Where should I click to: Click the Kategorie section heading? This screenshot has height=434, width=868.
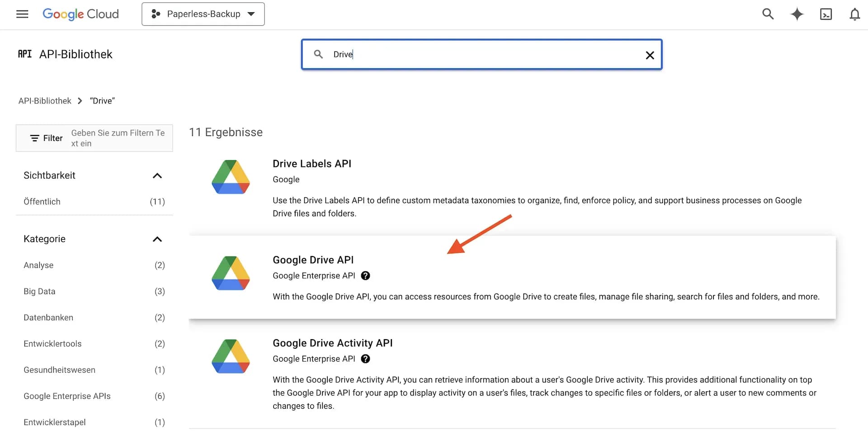point(45,239)
